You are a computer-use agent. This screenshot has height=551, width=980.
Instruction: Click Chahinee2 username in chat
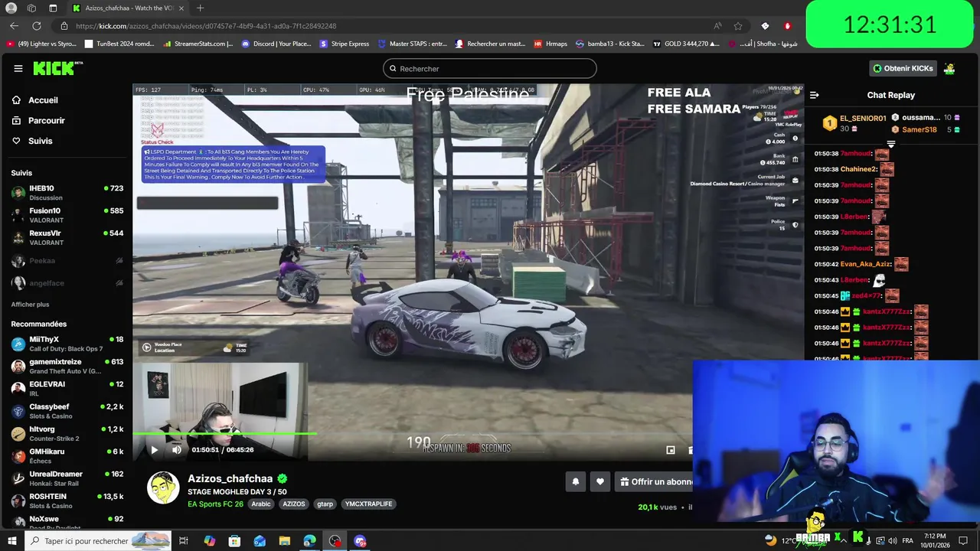[859, 169]
